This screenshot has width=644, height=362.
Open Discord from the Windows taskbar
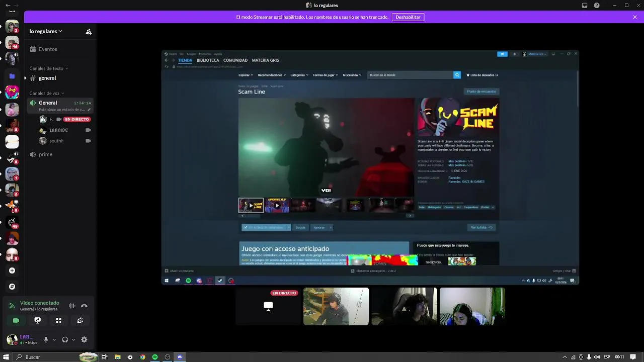pyautogui.click(x=180, y=357)
